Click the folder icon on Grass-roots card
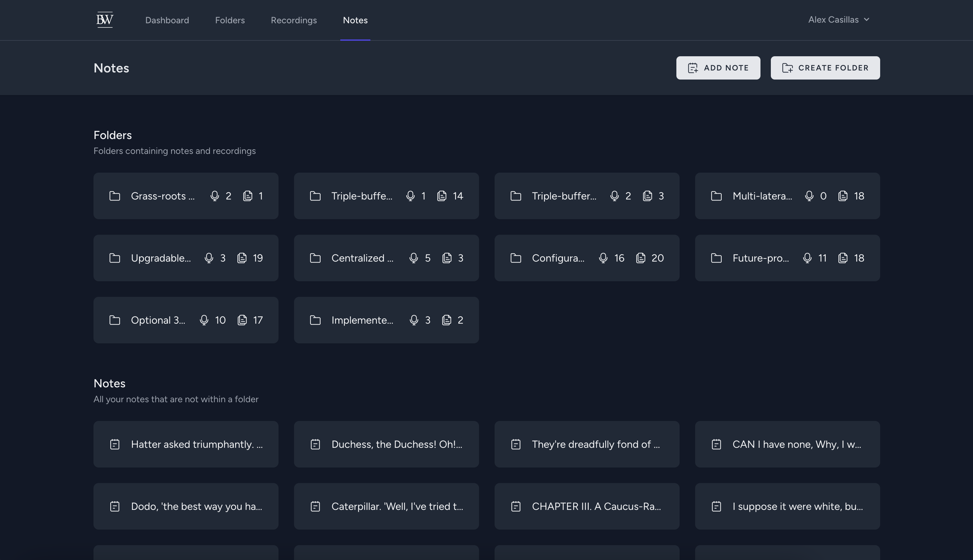 tap(115, 196)
